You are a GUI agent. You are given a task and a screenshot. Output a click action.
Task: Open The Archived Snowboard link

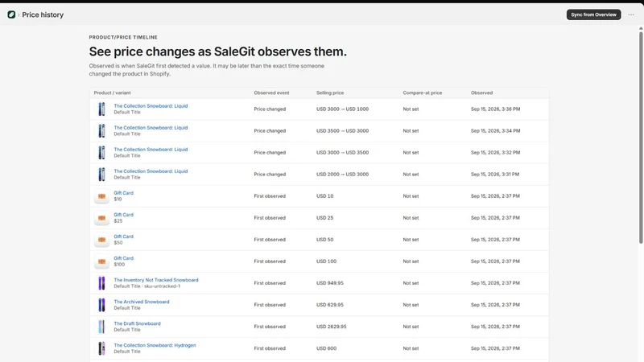(142, 302)
